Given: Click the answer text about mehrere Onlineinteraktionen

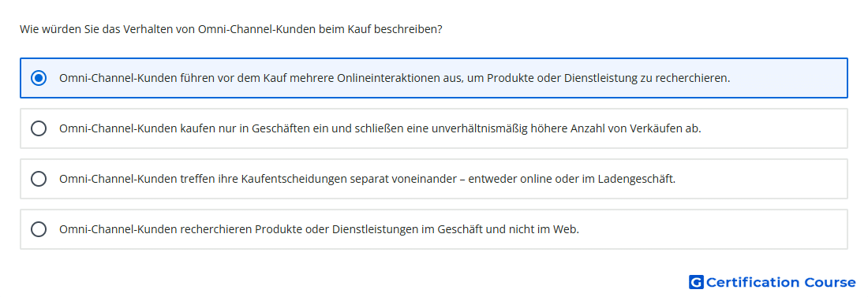Looking at the screenshot, I should pos(395,78).
